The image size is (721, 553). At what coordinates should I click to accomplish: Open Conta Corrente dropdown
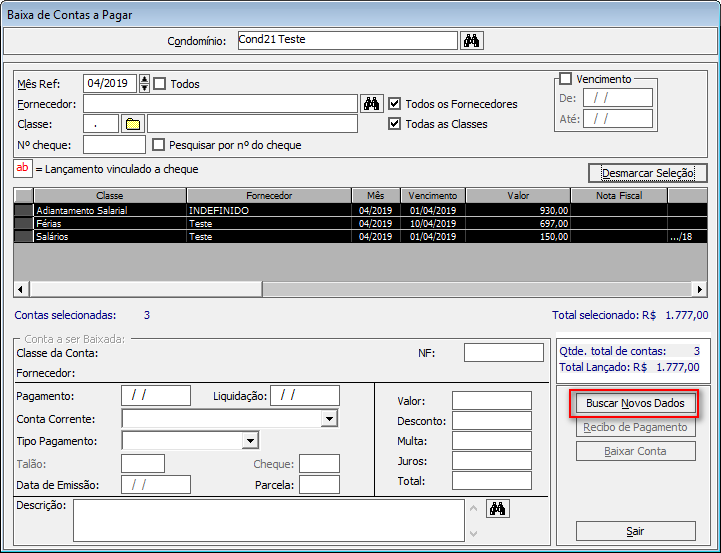[329, 419]
